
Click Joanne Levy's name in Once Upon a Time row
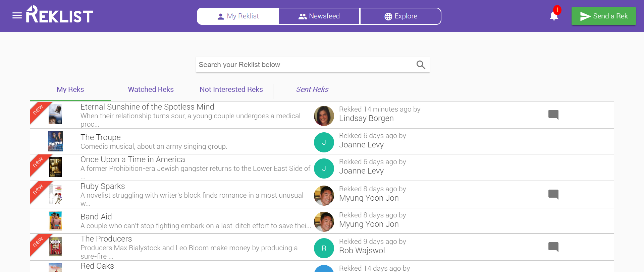click(361, 171)
